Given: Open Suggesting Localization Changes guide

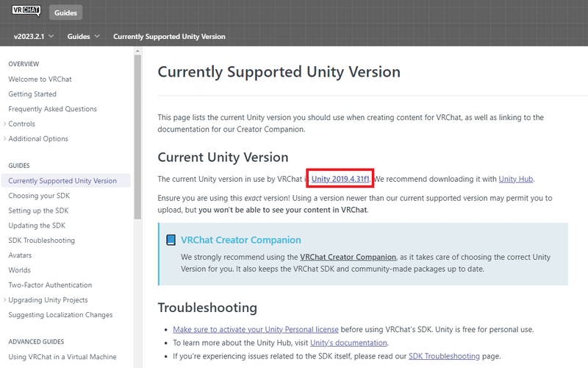Looking at the screenshot, I should [x=60, y=315].
